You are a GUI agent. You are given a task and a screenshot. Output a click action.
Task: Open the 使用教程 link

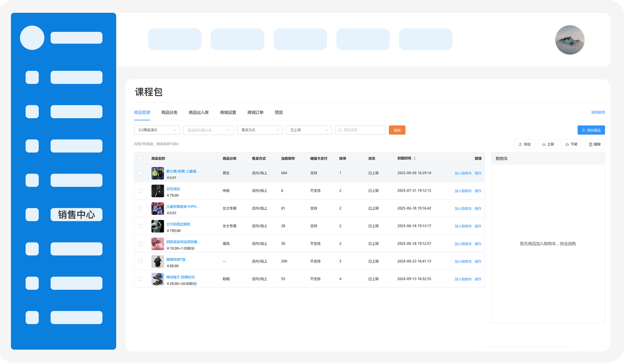pos(598,112)
